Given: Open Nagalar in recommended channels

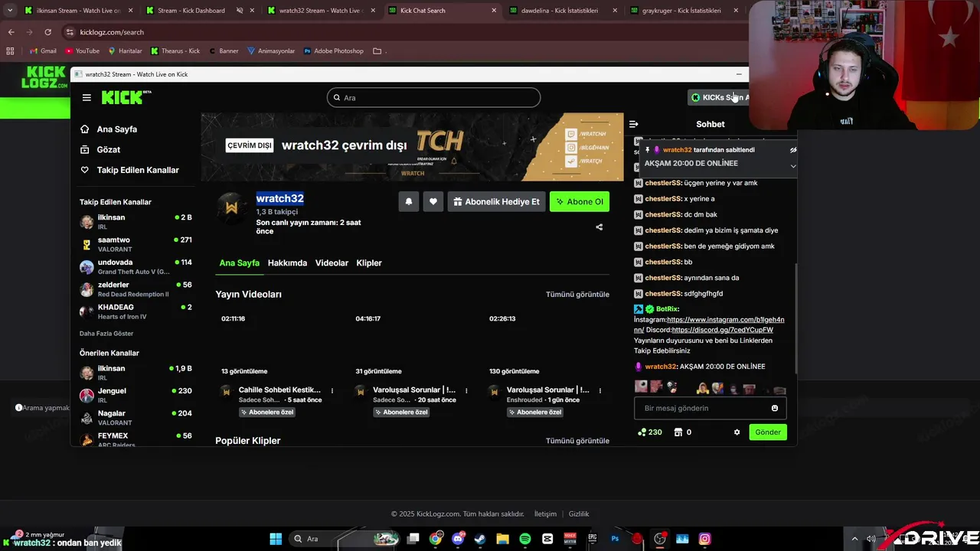Looking at the screenshot, I should click(136, 418).
